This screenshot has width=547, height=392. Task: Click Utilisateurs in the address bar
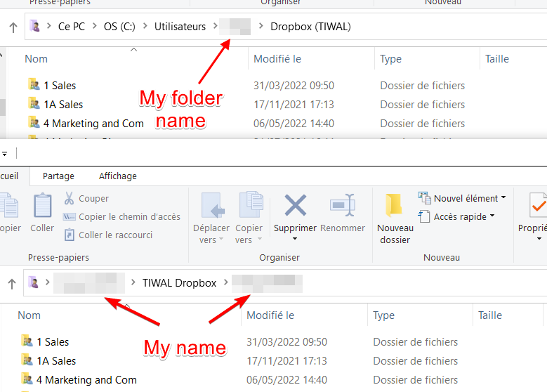click(180, 27)
